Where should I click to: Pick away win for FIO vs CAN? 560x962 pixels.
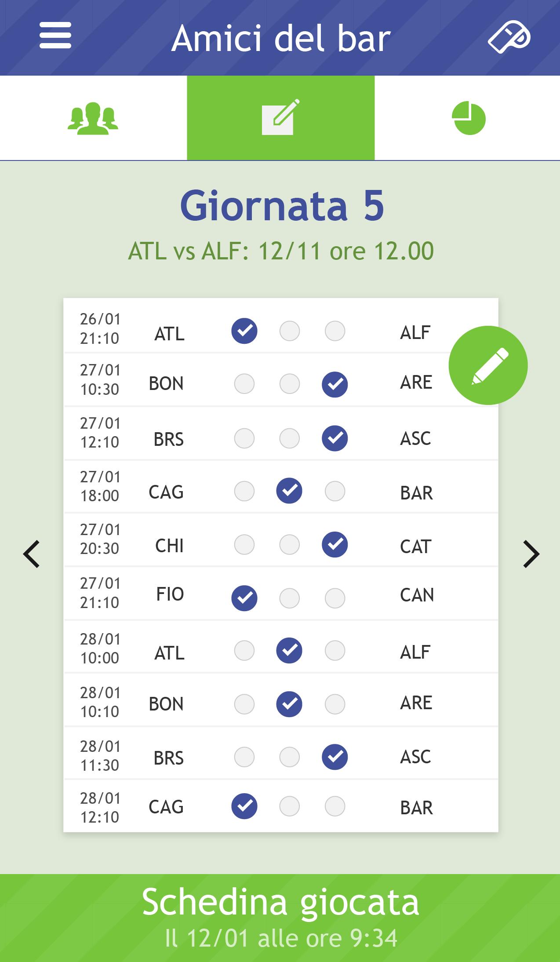click(335, 598)
